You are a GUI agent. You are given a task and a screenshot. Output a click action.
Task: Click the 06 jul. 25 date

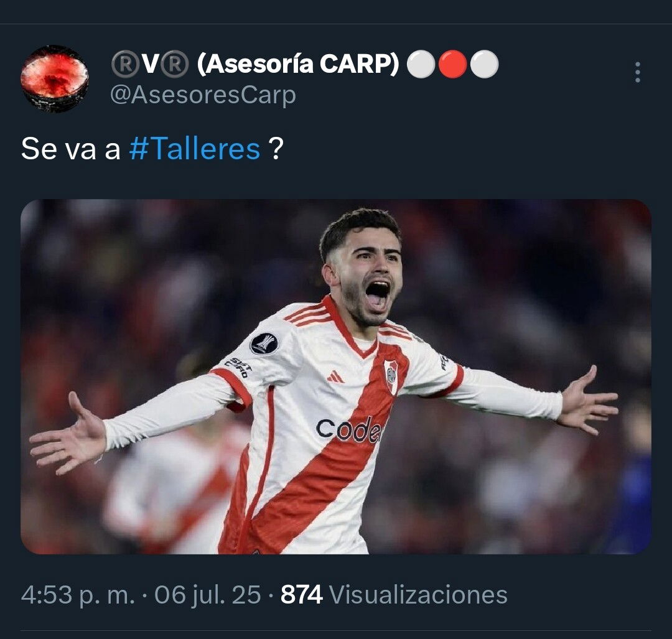[x=207, y=595]
